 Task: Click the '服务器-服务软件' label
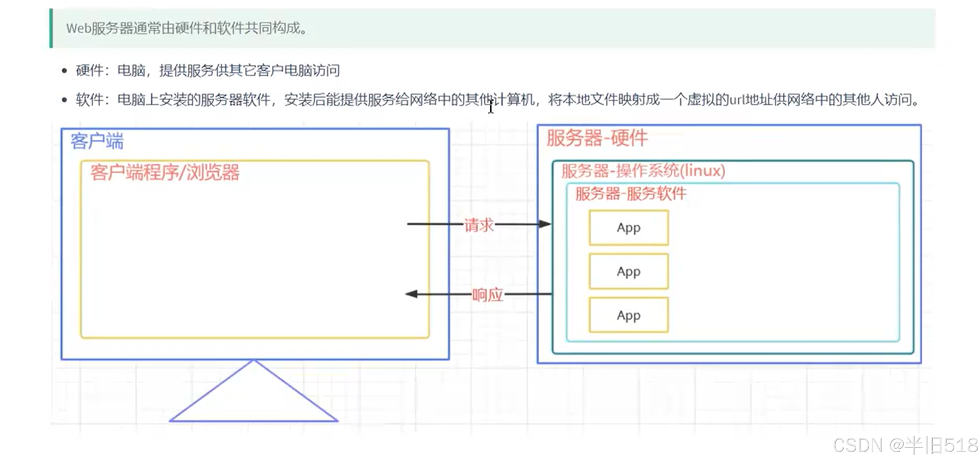[631, 193]
